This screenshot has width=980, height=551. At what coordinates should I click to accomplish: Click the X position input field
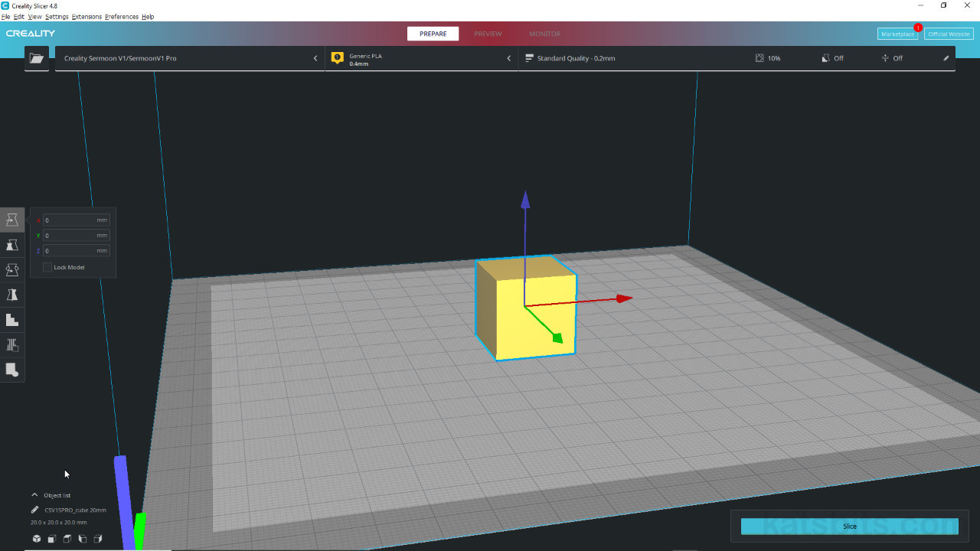pos(70,220)
